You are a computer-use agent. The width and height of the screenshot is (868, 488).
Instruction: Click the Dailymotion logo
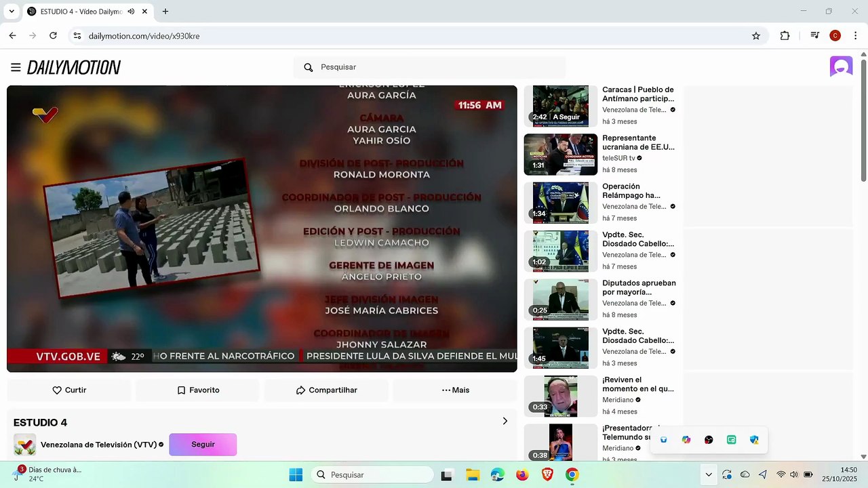click(x=74, y=67)
